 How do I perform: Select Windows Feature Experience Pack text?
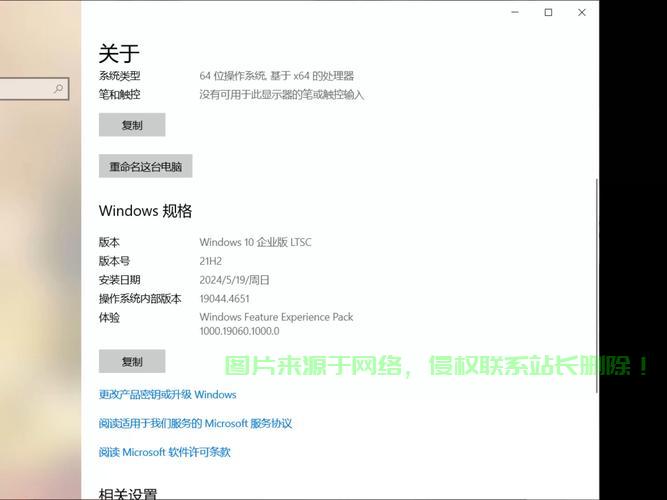coord(276,317)
